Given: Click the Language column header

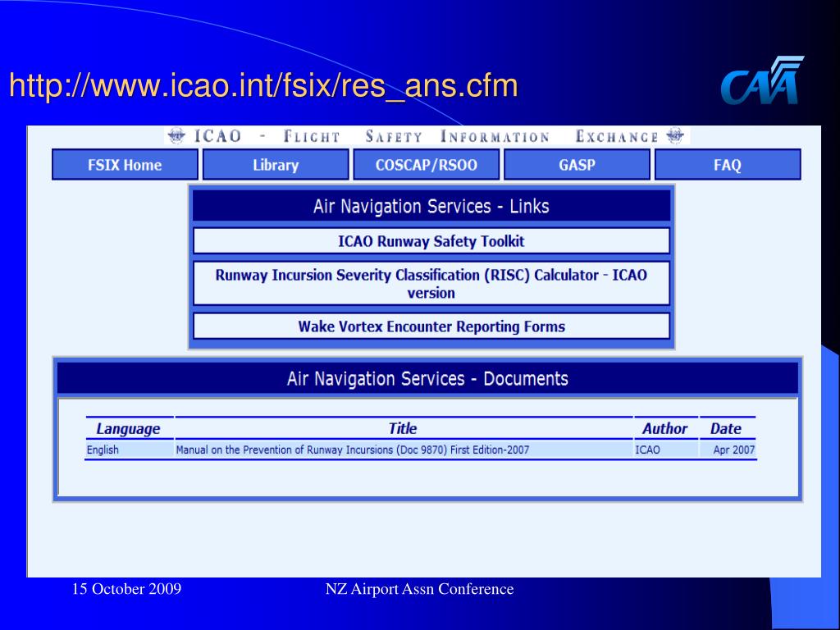Looking at the screenshot, I should point(128,428).
